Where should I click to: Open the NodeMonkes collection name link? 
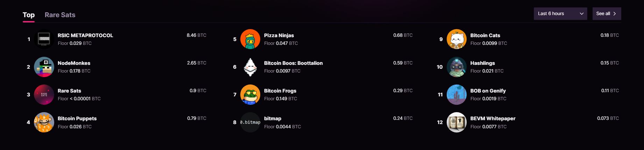coord(74,63)
